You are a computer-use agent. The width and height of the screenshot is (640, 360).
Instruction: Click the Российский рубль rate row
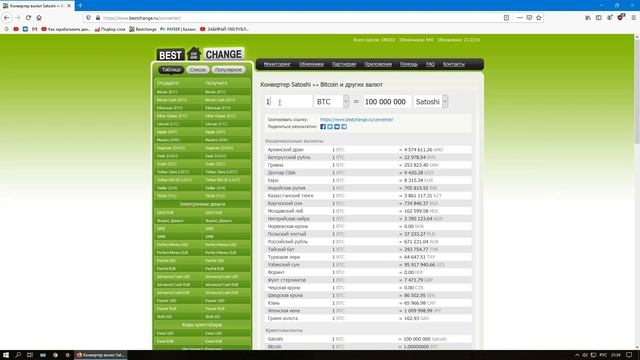tap(368, 242)
